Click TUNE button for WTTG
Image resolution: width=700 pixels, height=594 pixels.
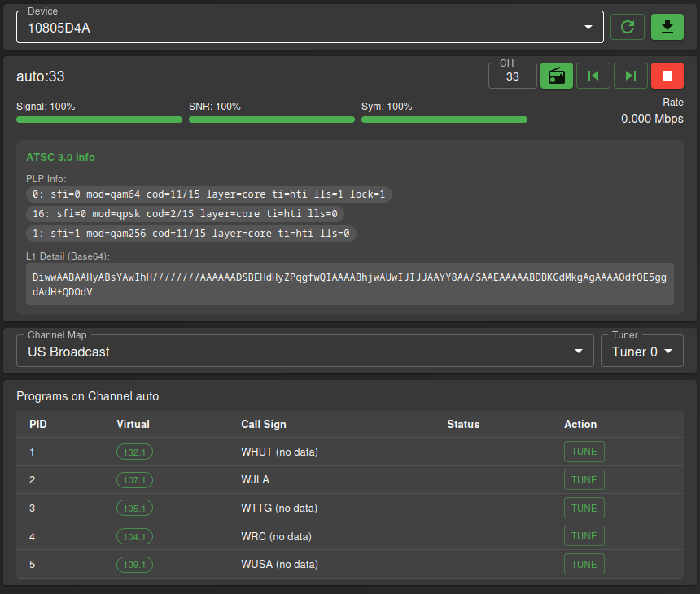tap(584, 508)
